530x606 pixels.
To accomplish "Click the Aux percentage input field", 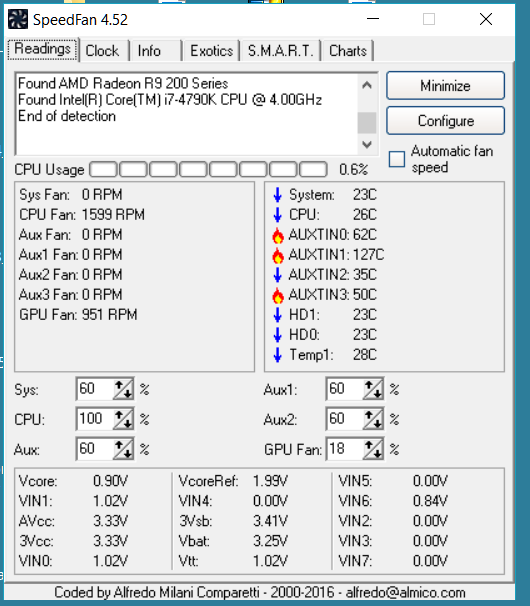I will point(95,449).
